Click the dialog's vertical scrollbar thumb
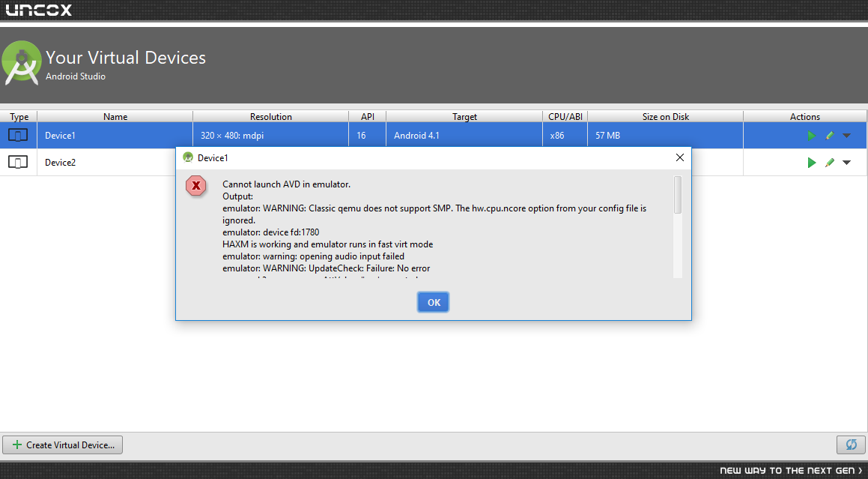The width and height of the screenshot is (868, 479). [678, 195]
